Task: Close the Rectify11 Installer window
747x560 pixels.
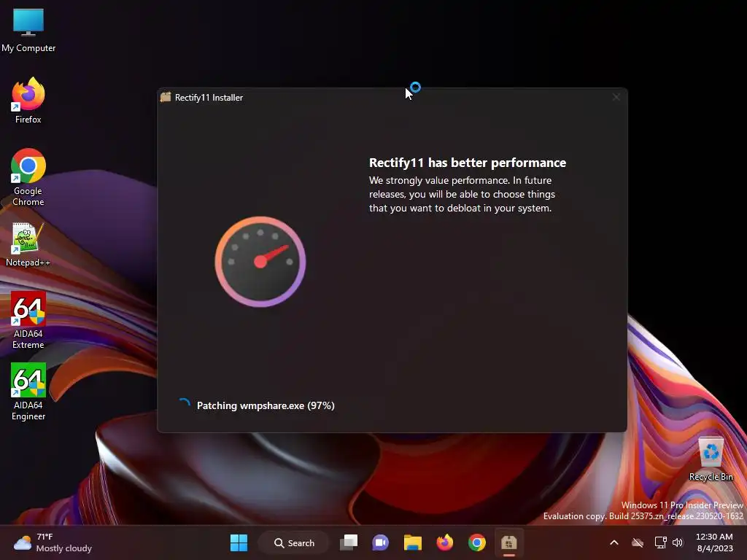Action: (616, 97)
